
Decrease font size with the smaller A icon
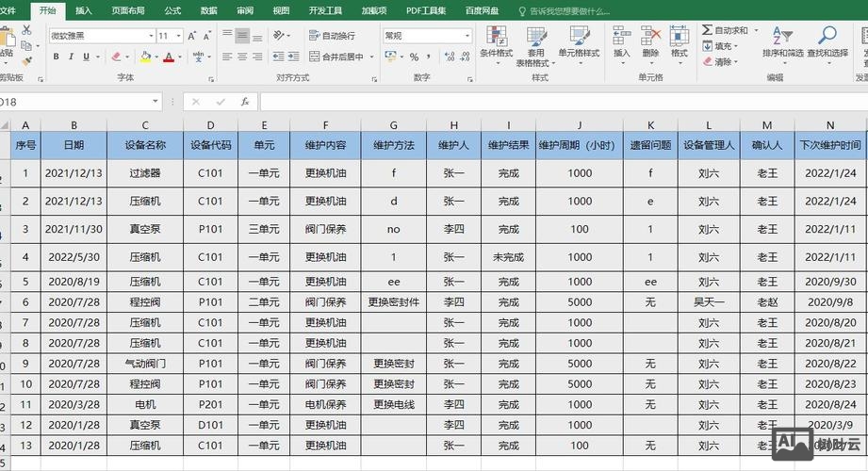tap(207, 36)
